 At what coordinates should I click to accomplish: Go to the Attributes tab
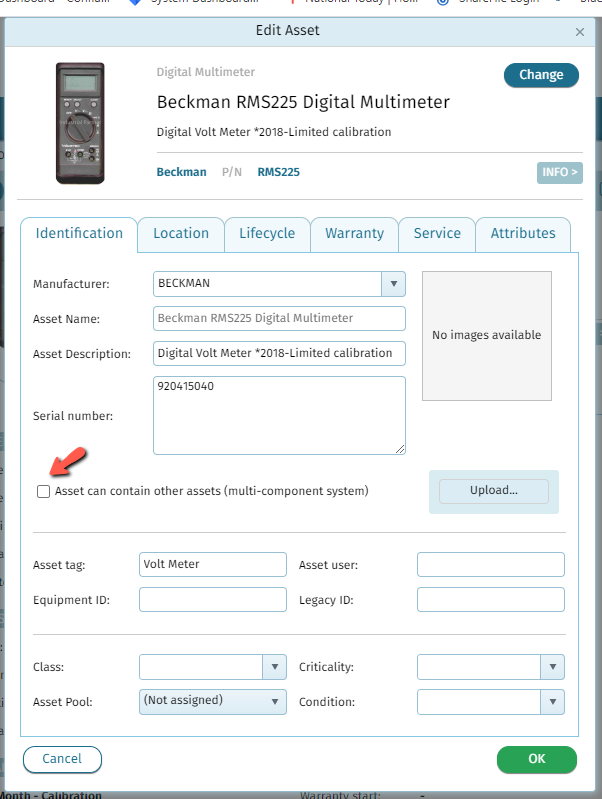coord(523,233)
